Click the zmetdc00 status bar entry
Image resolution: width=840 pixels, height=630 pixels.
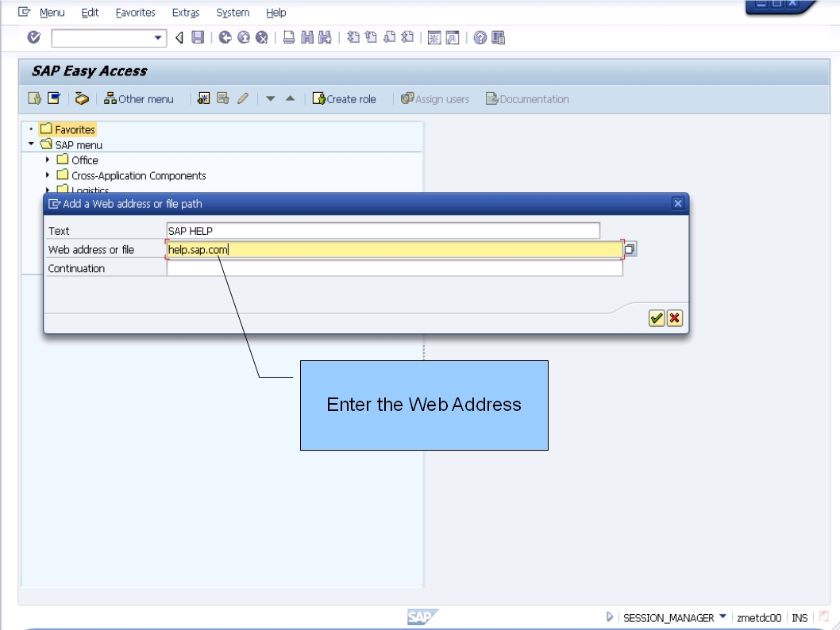(759, 617)
